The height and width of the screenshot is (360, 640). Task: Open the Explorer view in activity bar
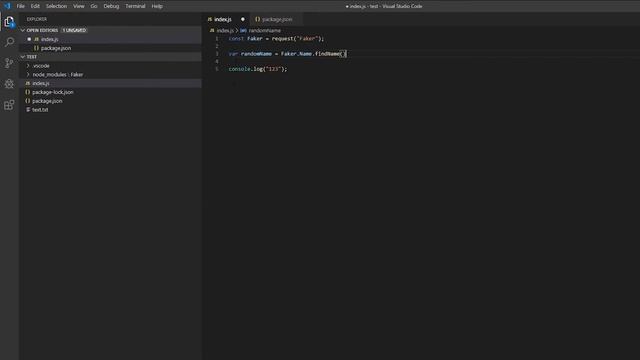point(9,22)
